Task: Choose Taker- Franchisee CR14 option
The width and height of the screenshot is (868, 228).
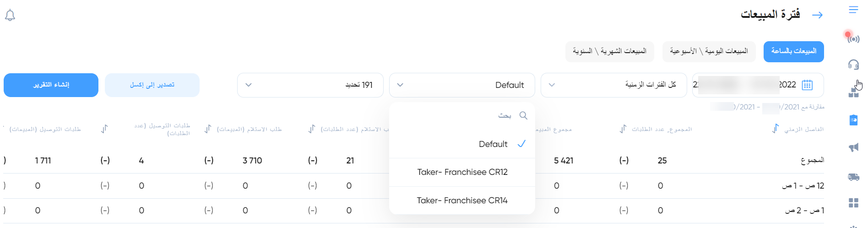Action: [x=462, y=201]
